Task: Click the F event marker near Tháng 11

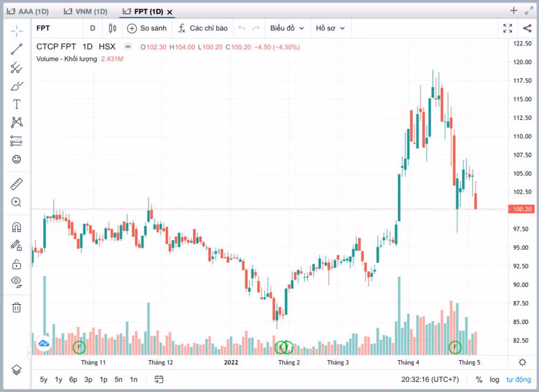Action: point(79,347)
